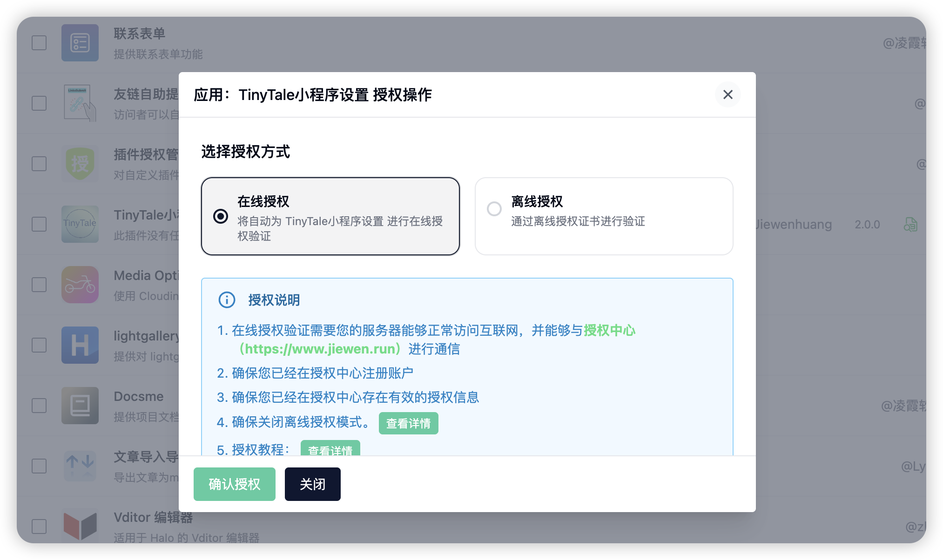The width and height of the screenshot is (943, 560).
Task: Click the 联系表单 plugin icon
Action: point(80,43)
